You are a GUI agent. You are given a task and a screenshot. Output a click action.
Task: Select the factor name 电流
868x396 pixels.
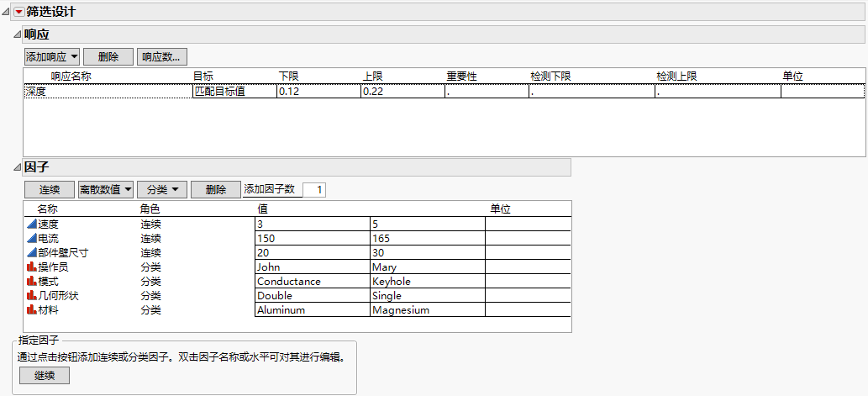48,239
